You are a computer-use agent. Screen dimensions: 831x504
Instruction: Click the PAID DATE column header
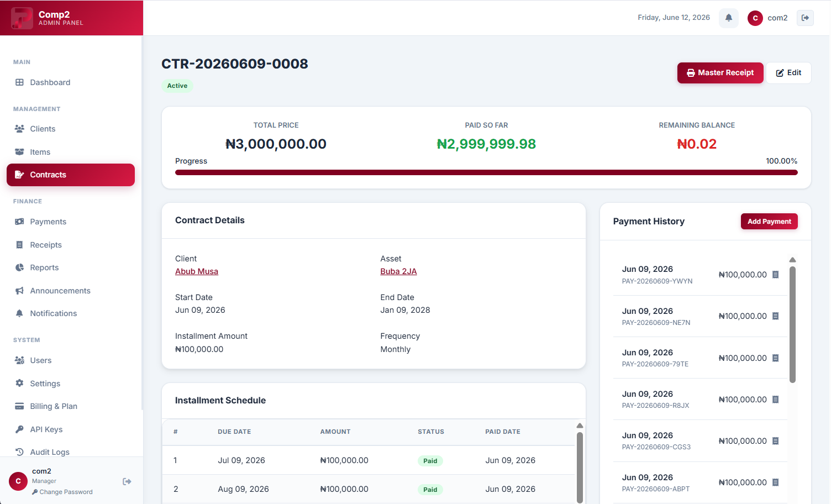tap(503, 432)
